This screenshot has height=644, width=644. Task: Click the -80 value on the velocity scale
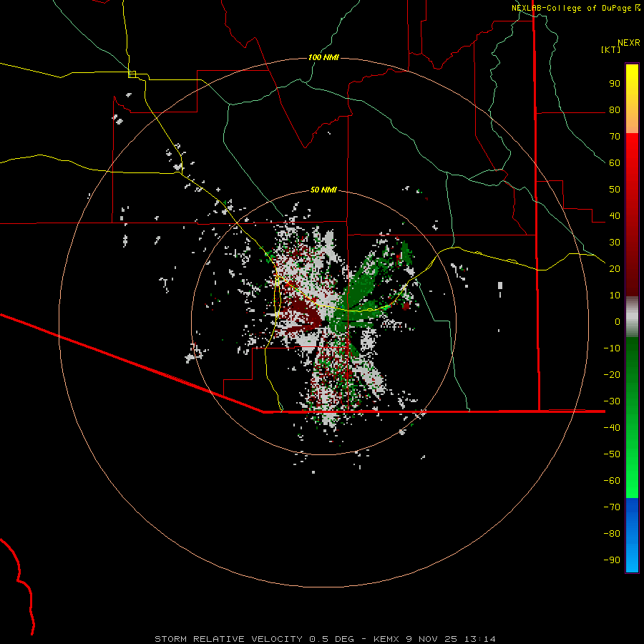pos(612,534)
